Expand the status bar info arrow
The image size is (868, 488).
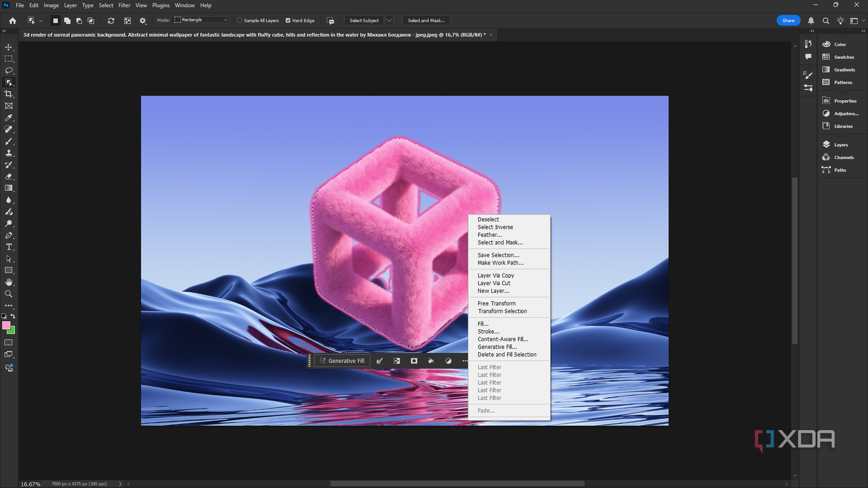pos(120,484)
